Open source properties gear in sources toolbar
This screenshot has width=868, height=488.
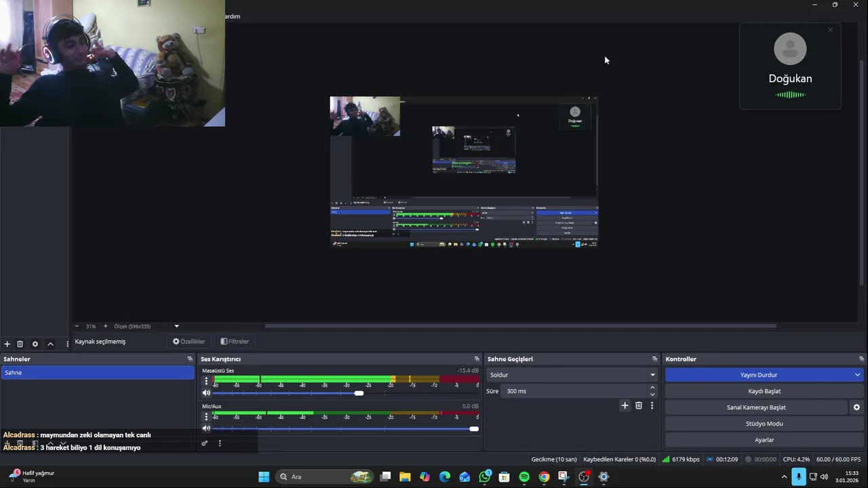(x=35, y=344)
